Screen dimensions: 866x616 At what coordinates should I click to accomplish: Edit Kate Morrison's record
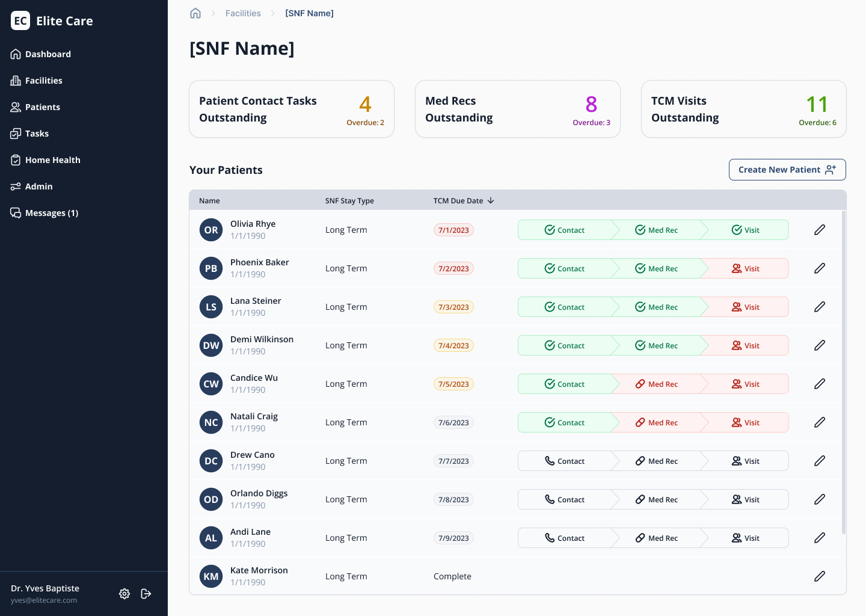[820, 576]
